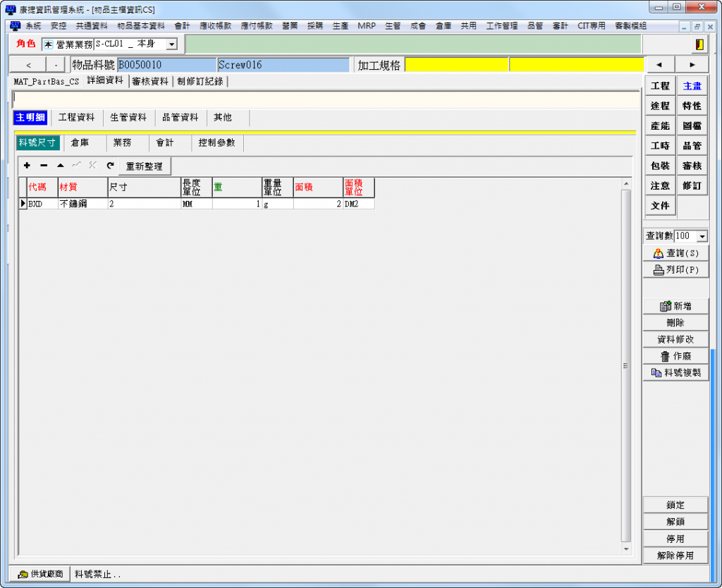Click the exit door icon
This screenshot has width=722, height=588.
(x=699, y=44)
